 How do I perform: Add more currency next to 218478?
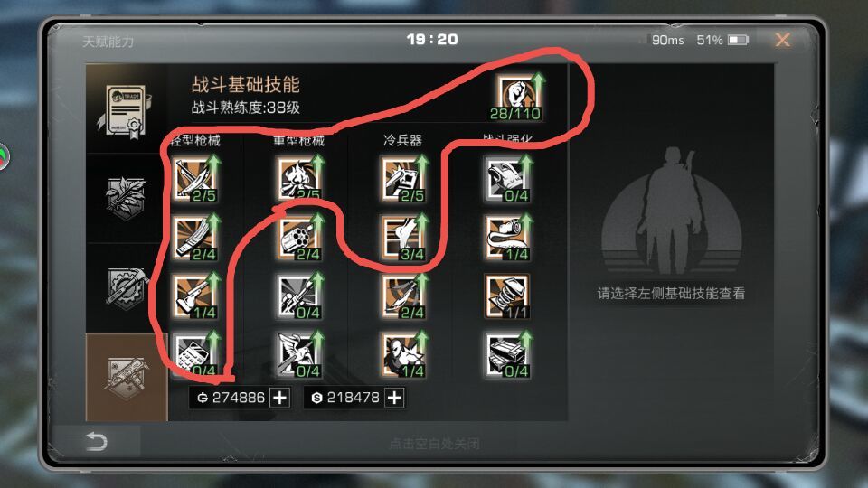pyautogui.click(x=394, y=398)
